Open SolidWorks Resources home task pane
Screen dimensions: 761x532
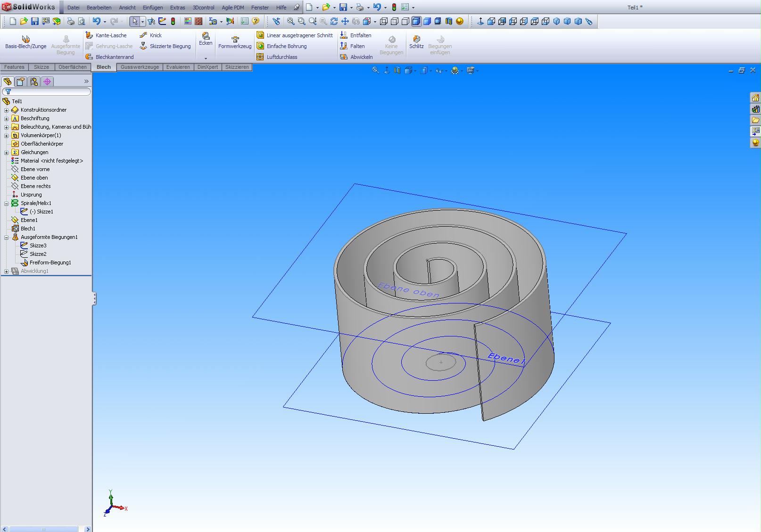click(755, 98)
